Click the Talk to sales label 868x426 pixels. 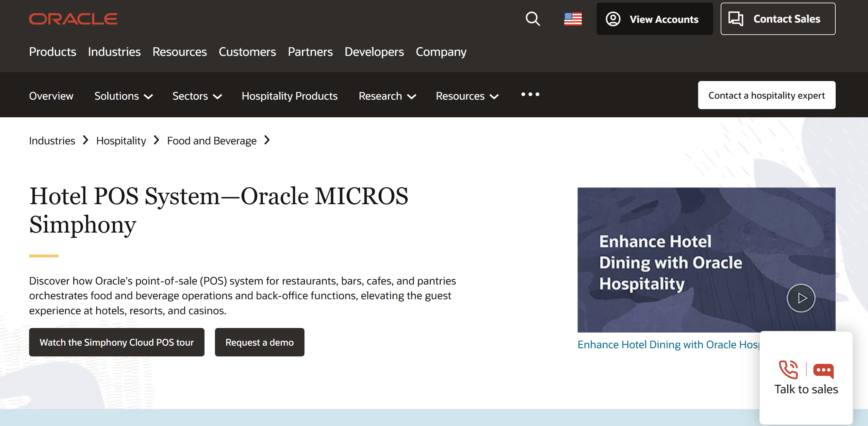tap(806, 389)
